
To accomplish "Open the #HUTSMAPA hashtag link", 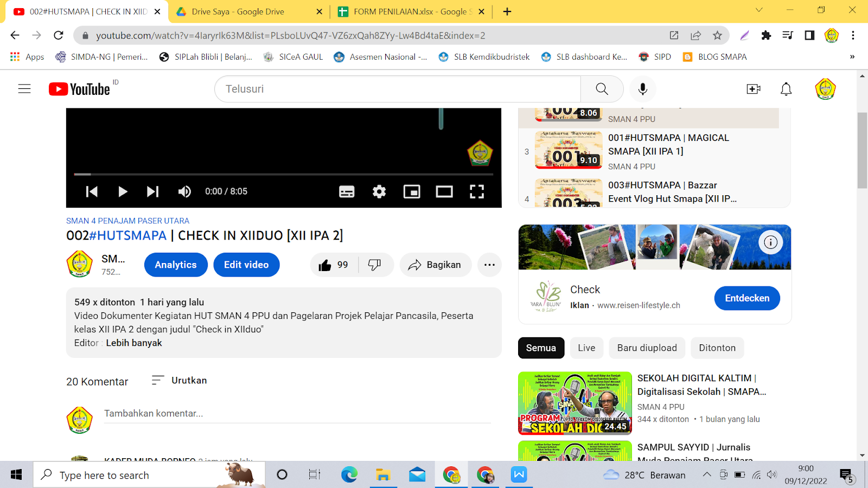I will pyautogui.click(x=127, y=235).
